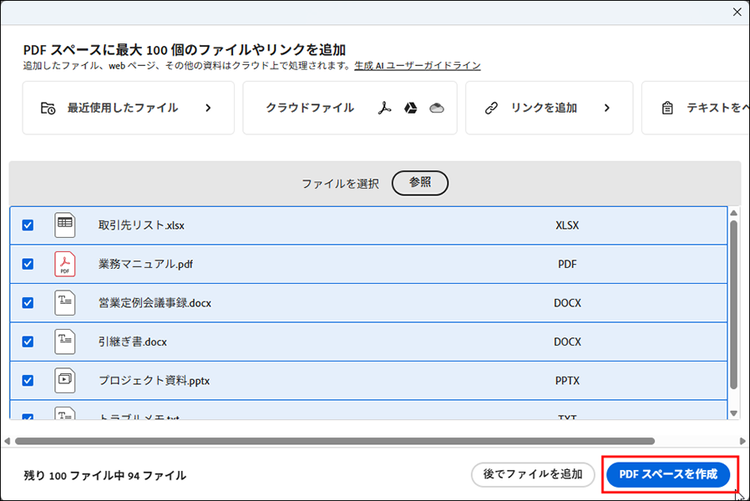Click the PDF スペースを作成 button
This screenshot has width=750, height=501.
tap(667, 474)
